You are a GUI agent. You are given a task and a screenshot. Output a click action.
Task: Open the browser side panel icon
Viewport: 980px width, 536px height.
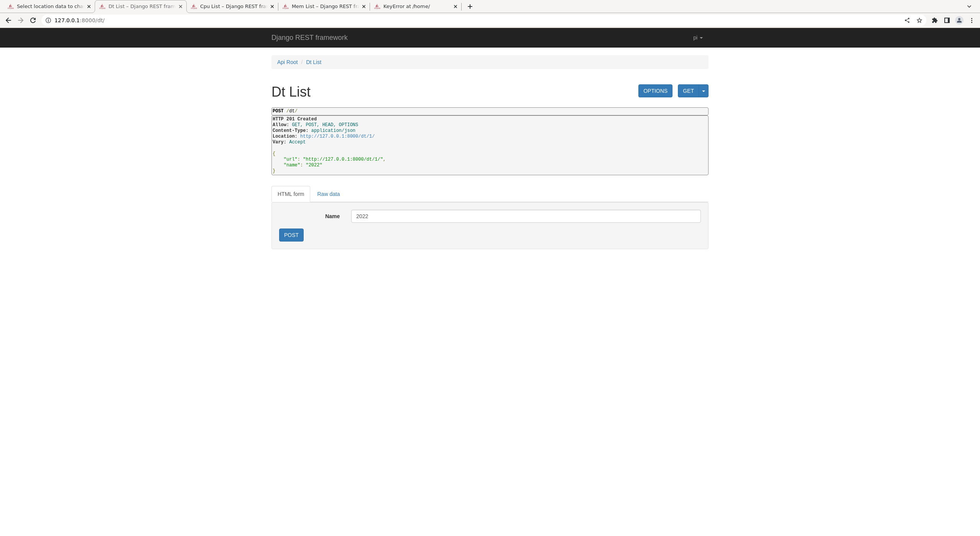(947, 20)
